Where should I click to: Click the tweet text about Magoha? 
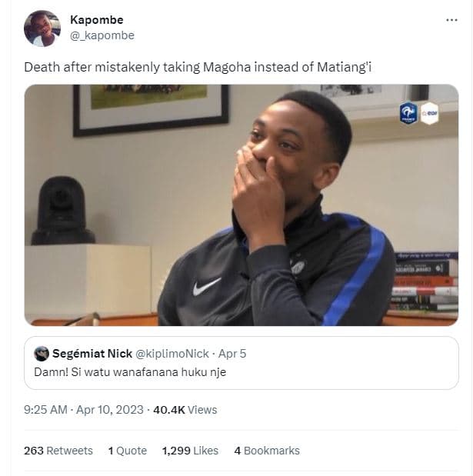(x=198, y=67)
